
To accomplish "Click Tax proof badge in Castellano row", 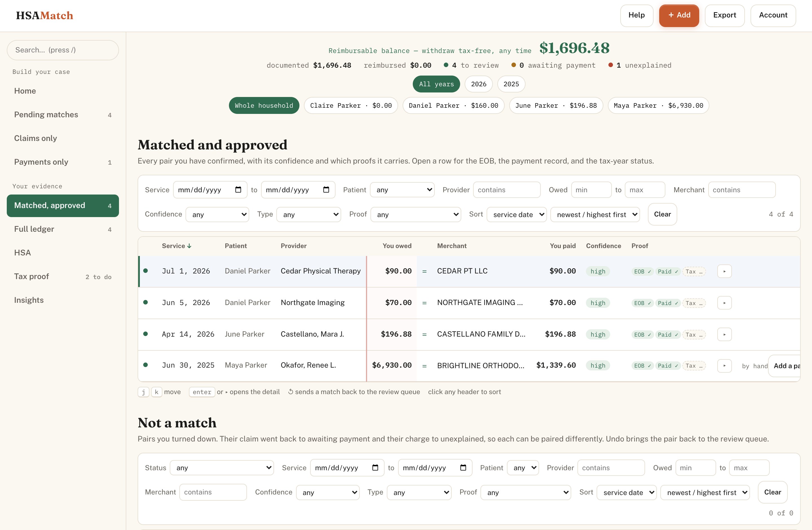I will click(x=694, y=335).
